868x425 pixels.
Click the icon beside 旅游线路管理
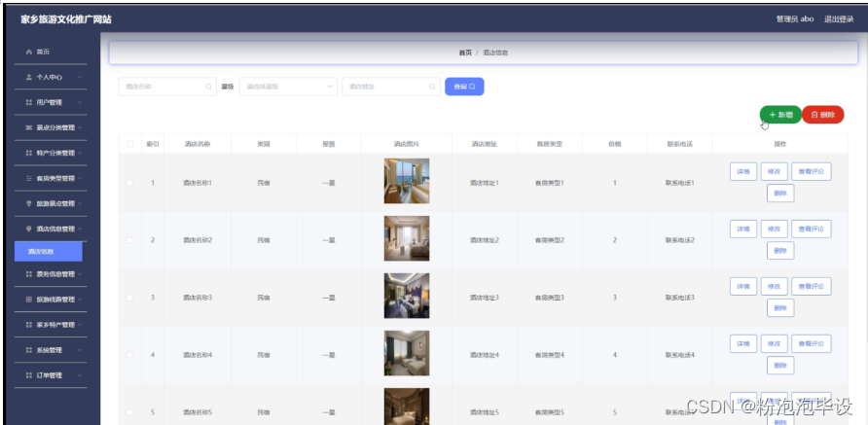(x=29, y=300)
